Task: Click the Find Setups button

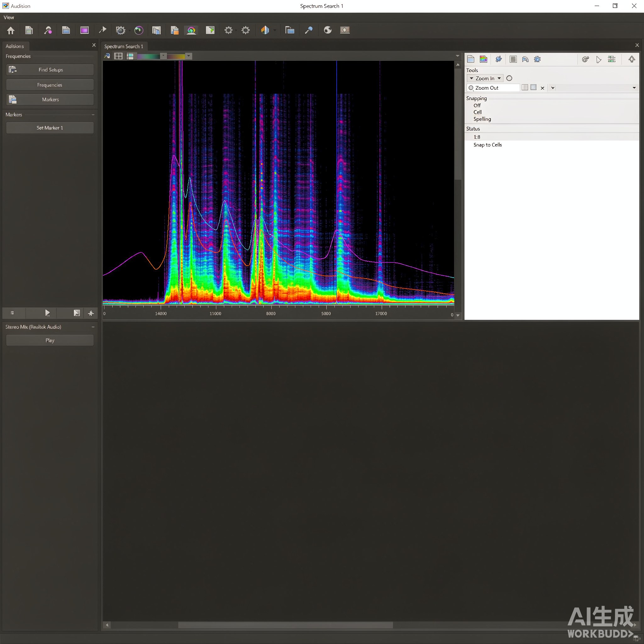Action: point(50,70)
